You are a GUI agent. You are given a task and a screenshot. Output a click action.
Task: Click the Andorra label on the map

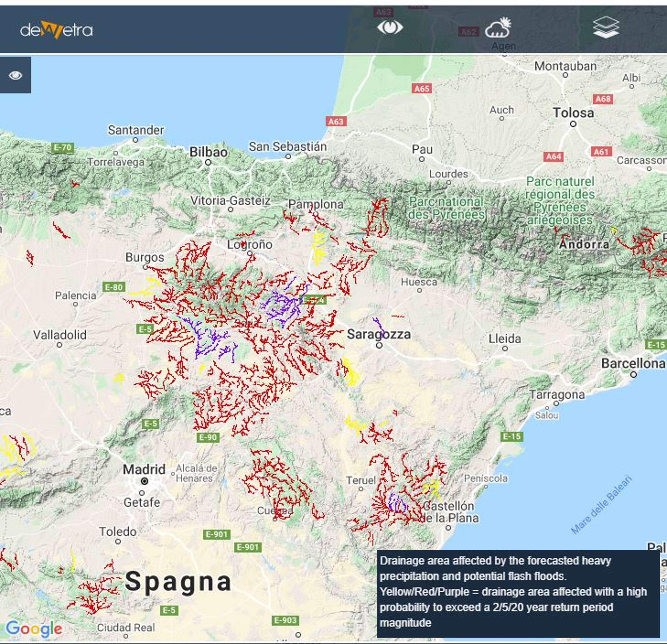tap(584, 244)
